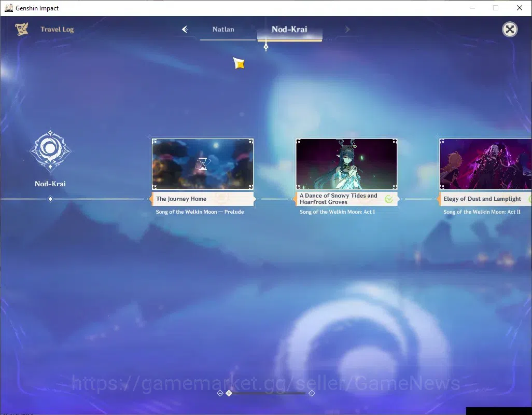
Task: Click the completed checkmark on Act I
Action: [389, 199]
